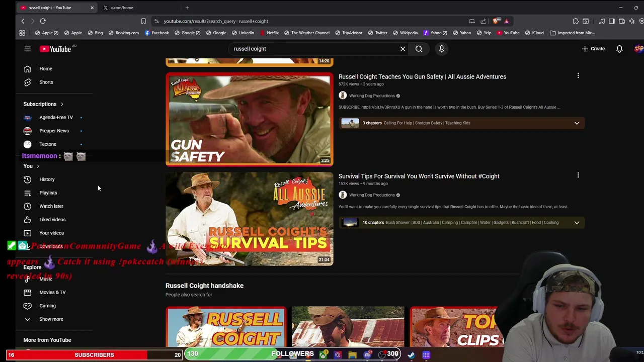The height and width of the screenshot is (362, 644).
Task: Open the Wikipedia bookmark
Action: pos(405,33)
